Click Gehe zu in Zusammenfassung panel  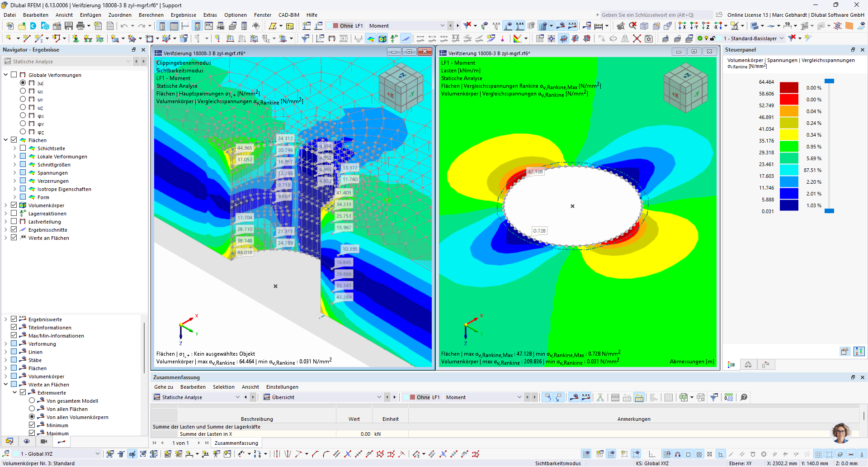point(164,387)
